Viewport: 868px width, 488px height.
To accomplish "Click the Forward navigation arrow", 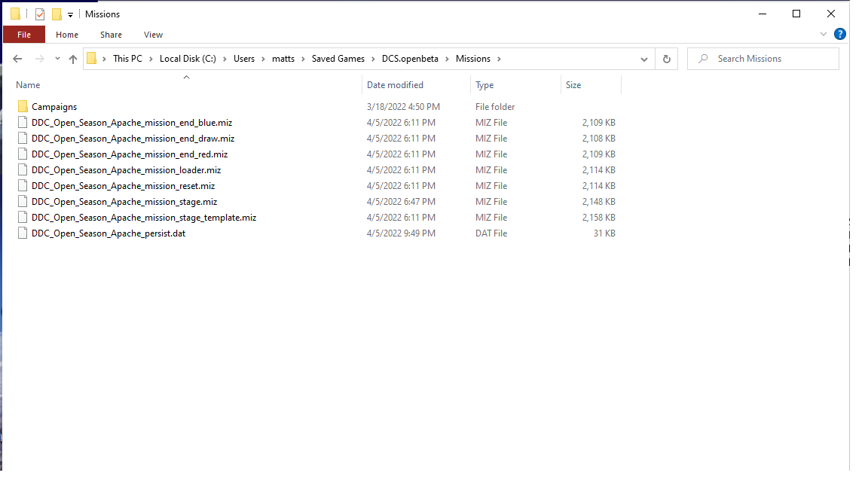I will [39, 59].
